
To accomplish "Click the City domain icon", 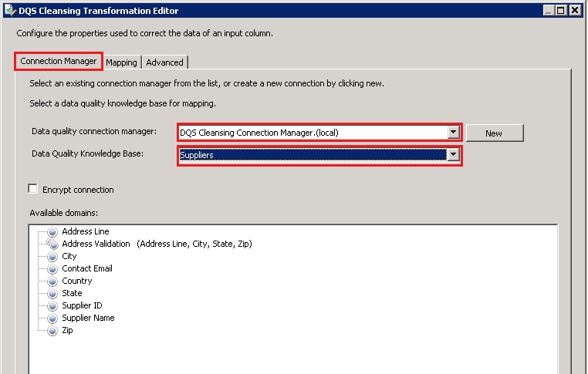I will 52,256.
